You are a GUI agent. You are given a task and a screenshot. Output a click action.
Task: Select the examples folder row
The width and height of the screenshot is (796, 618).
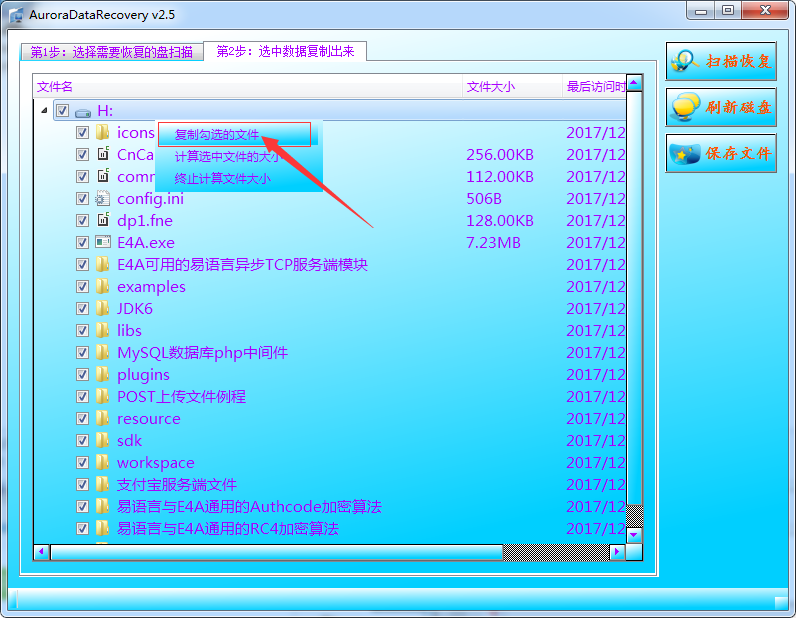pyautogui.click(x=330, y=287)
